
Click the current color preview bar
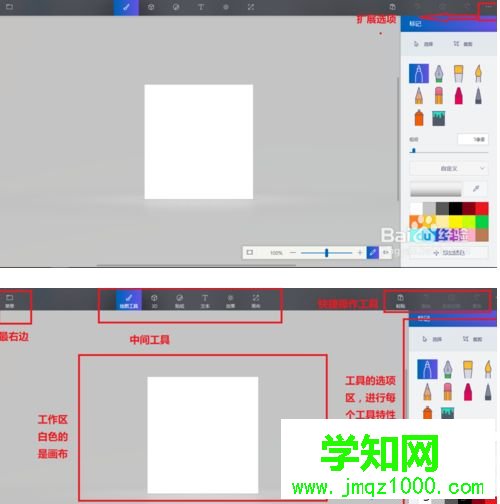coord(436,189)
